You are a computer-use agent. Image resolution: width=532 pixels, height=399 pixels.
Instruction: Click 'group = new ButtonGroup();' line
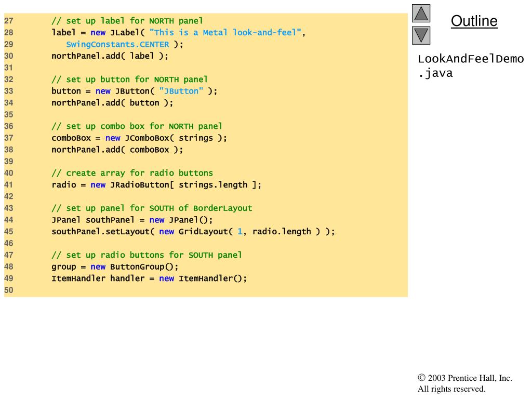pyautogui.click(x=115, y=267)
